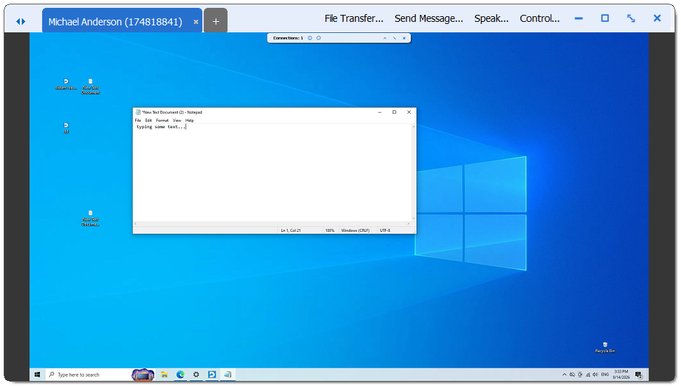Select the lower New Text Document desktop icon
Screen dimensions: 681x386
pyautogui.click(x=90, y=218)
